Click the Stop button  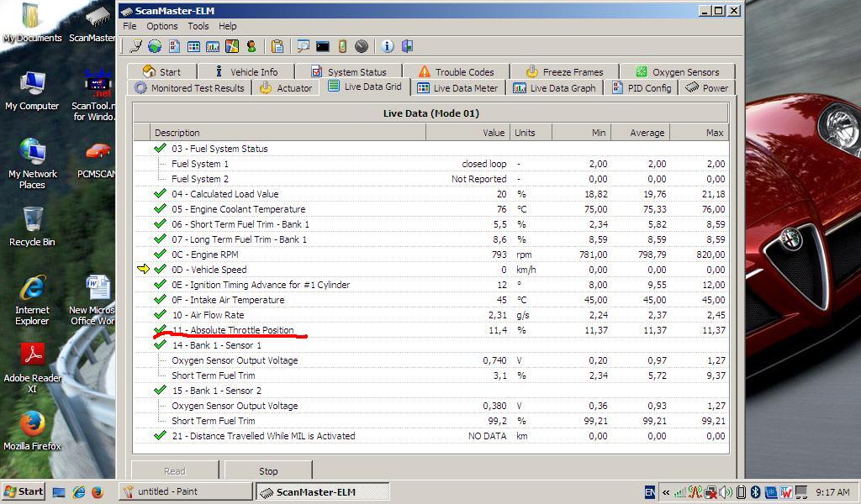(x=268, y=470)
